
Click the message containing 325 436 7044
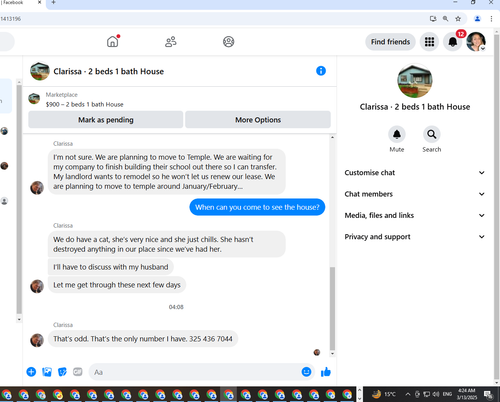[x=143, y=339]
